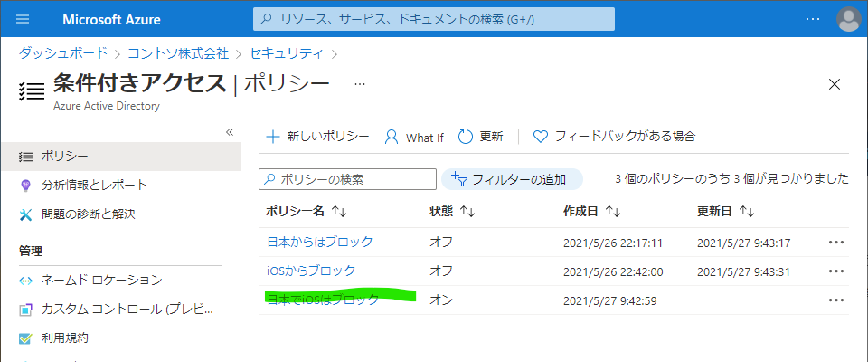Click the Microsoft Azure home title

click(x=111, y=20)
